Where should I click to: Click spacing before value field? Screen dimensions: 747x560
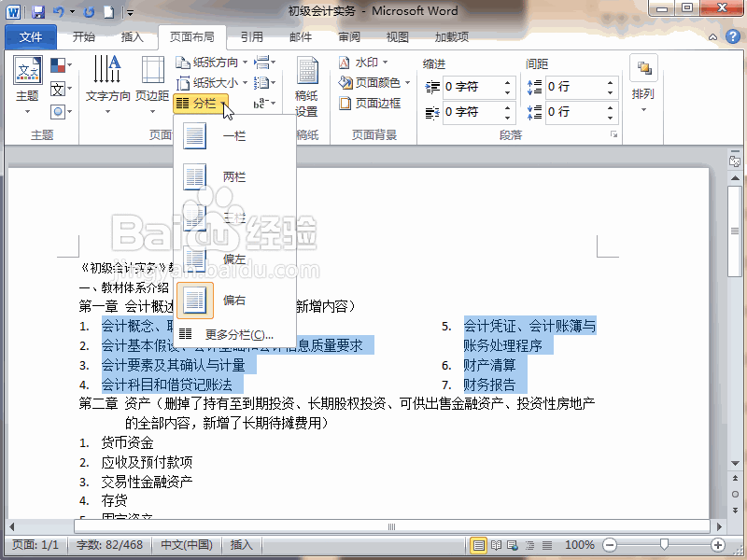coord(575,87)
